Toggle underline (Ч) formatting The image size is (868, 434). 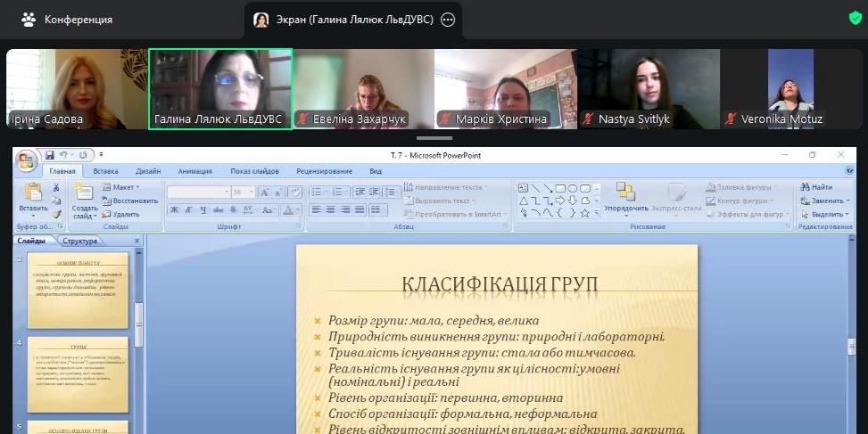[x=204, y=210]
